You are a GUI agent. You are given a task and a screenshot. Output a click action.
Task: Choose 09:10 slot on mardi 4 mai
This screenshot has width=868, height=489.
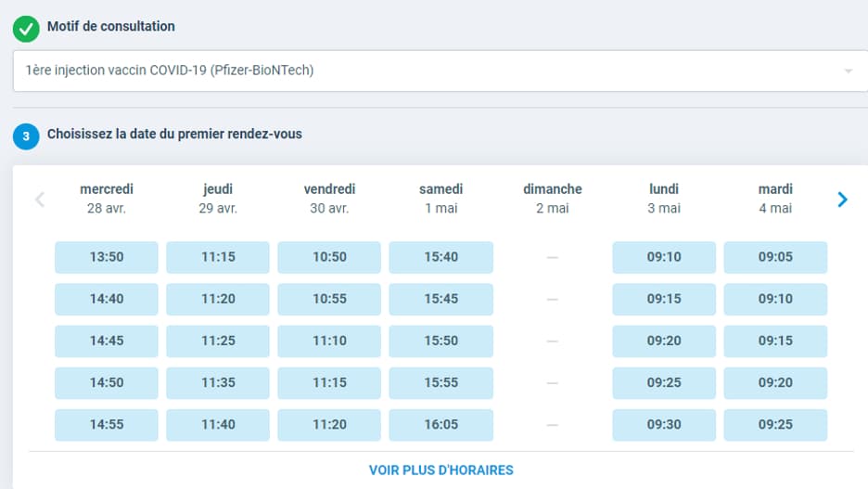pyautogui.click(x=775, y=299)
